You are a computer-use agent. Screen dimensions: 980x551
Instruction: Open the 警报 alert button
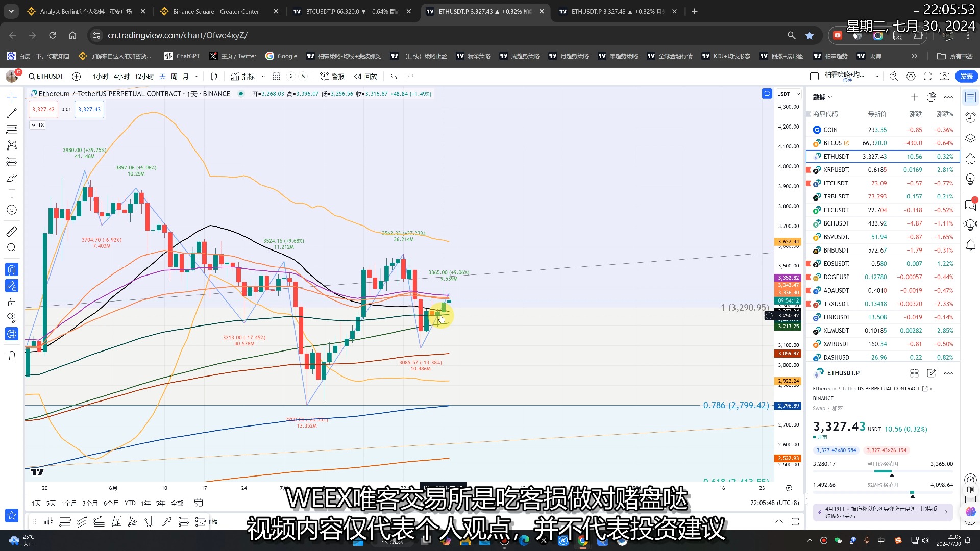tap(332, 77)
